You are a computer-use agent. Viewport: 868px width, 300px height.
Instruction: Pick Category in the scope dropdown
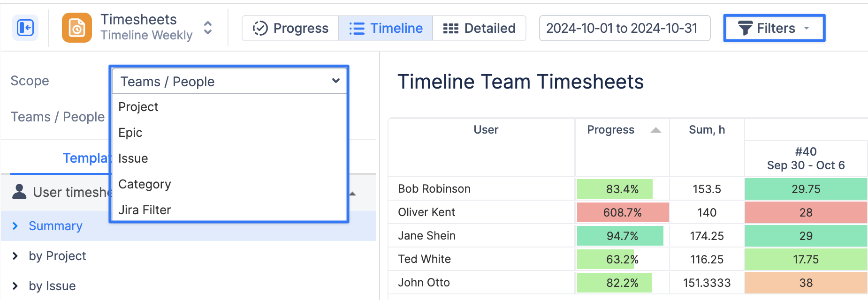pos(145,184)
